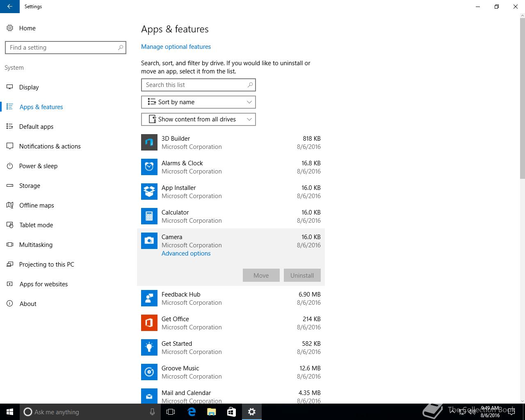This screenshot has width=525, height=420.
Task: Select the Calculator entry
Action: 231,216
